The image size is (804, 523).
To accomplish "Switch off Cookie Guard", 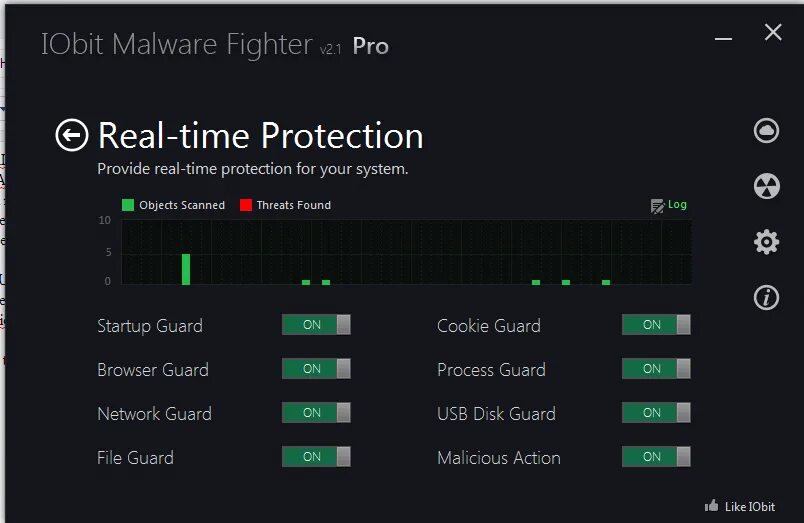I will point(656,325).
